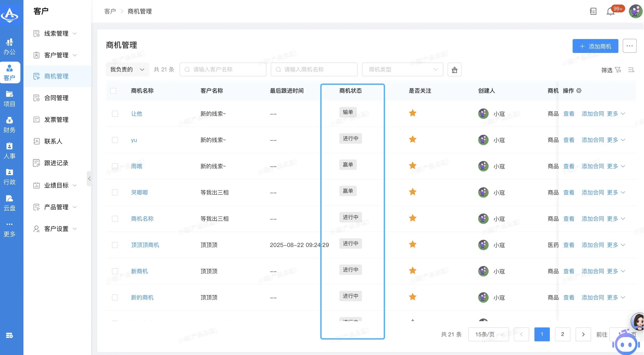Image resolution: width=644 pixels, height=355 pixels.
Task: Check the checkbox for the yu row
Action: point(115,140)
